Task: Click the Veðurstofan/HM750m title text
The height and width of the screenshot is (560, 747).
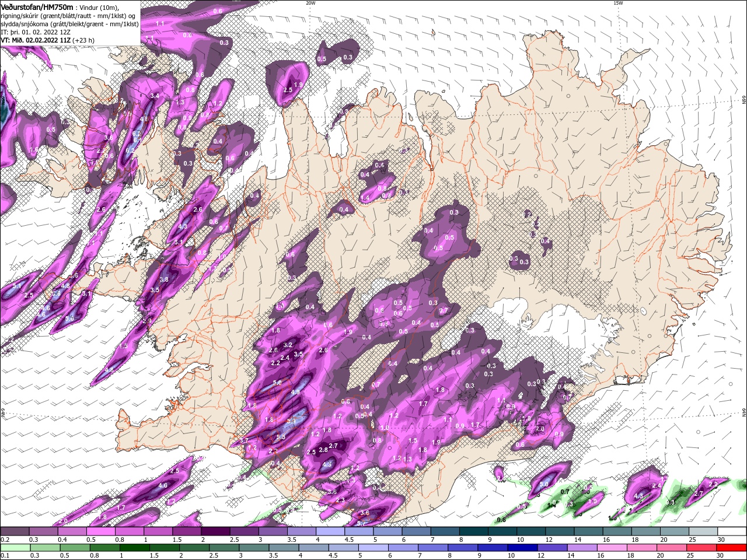Action: point(37,6)
